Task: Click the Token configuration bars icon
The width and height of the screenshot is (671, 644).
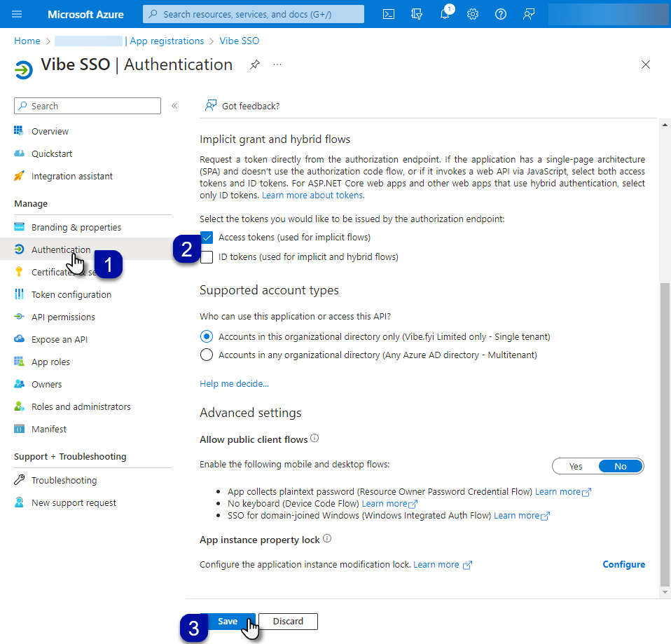Action: click(x=19, y=294)
